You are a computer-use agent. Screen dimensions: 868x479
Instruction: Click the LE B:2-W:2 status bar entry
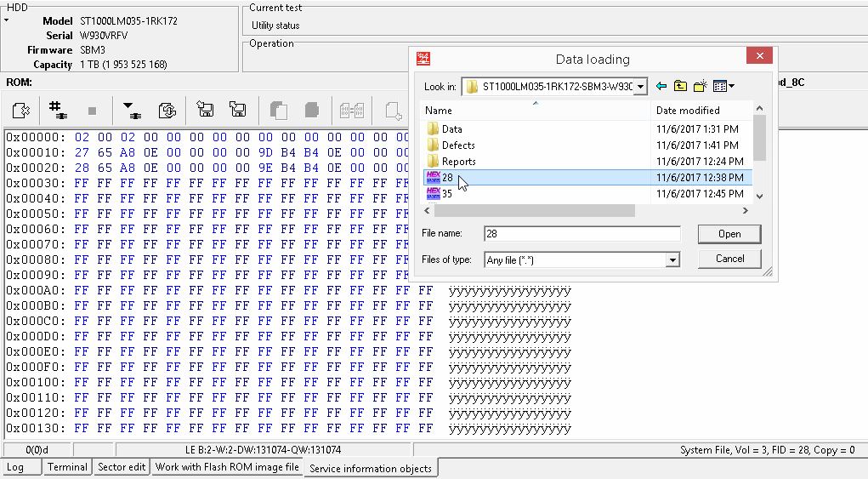point(263,450)
